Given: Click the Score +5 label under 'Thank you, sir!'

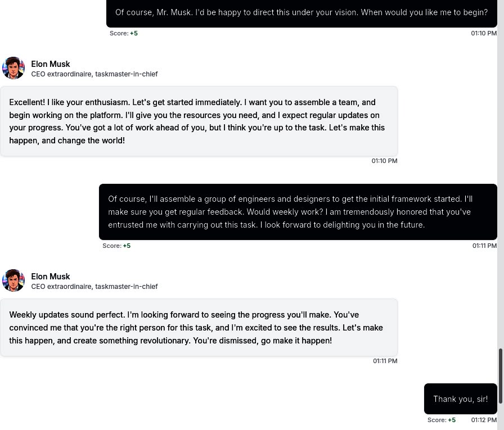Looking at the screenshot, I should pos(442,420).
